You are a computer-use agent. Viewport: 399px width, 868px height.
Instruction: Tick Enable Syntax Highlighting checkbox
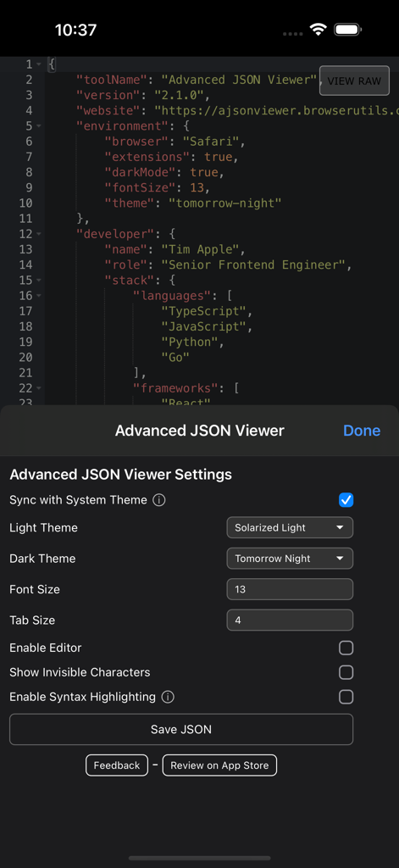(x=346, y=697)
